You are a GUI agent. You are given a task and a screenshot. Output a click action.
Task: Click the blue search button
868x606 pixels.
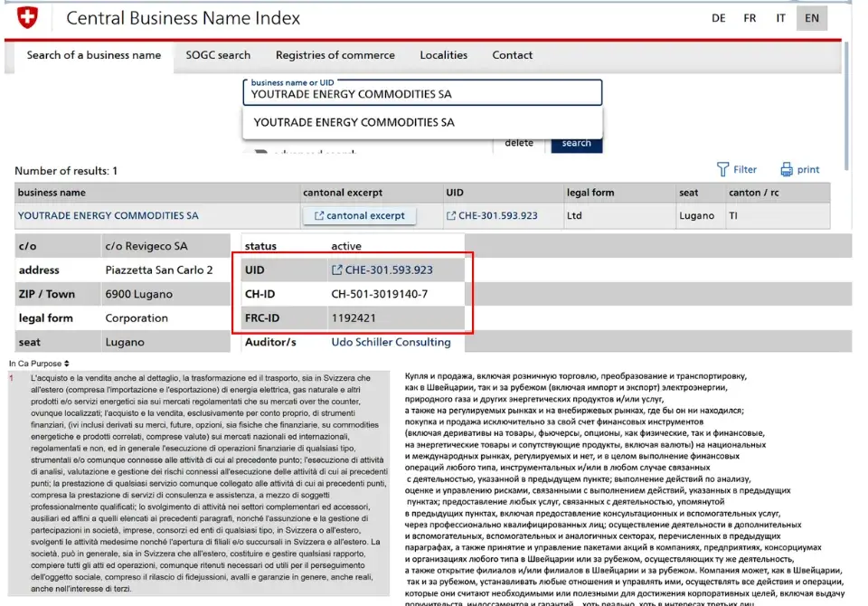(576, 143)
